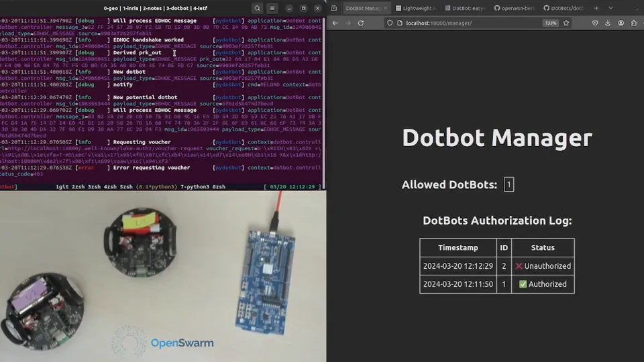
Task: Click the Dotbot Manager heading
Action: pyautogui.click(x=497, y=137)
